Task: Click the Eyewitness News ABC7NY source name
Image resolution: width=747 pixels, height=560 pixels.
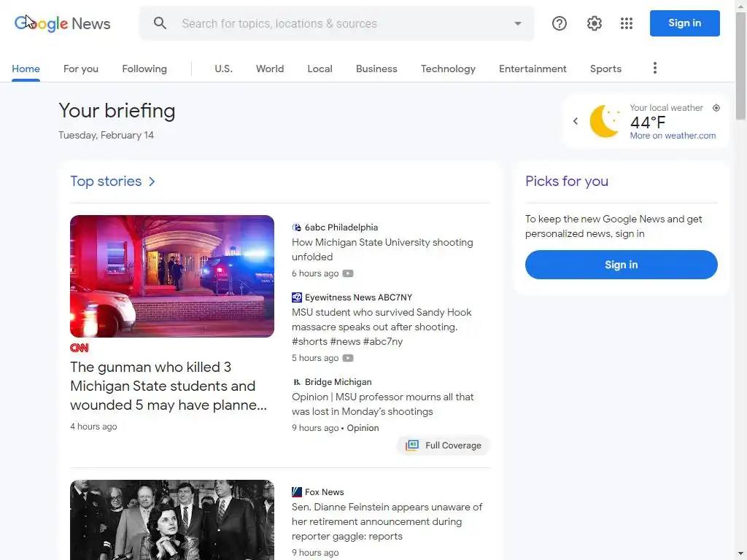Action: click(x=359, y=297)
